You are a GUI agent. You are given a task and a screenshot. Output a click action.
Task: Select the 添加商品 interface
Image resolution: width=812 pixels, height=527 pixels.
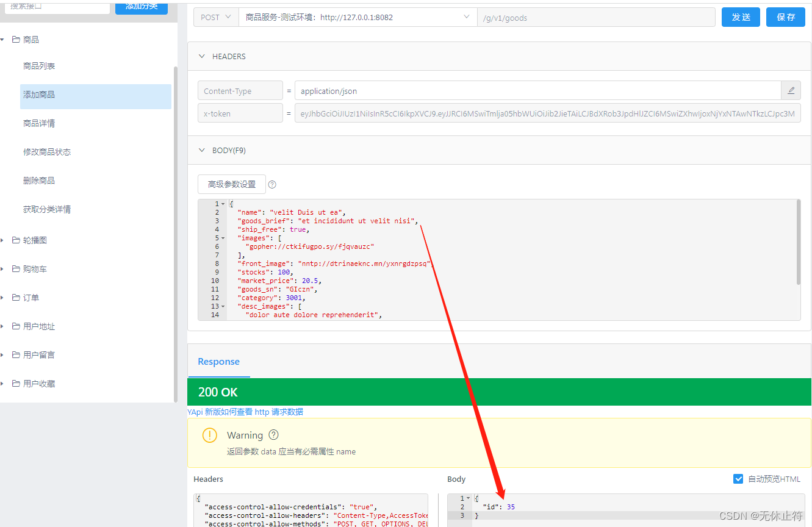pyautogui.click(x=96, y=96)
